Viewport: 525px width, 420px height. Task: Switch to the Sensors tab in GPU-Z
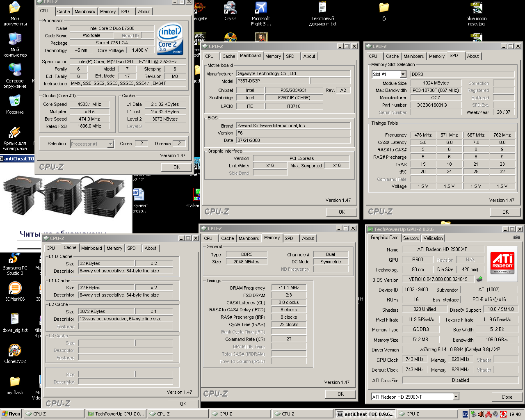point(411,238)
